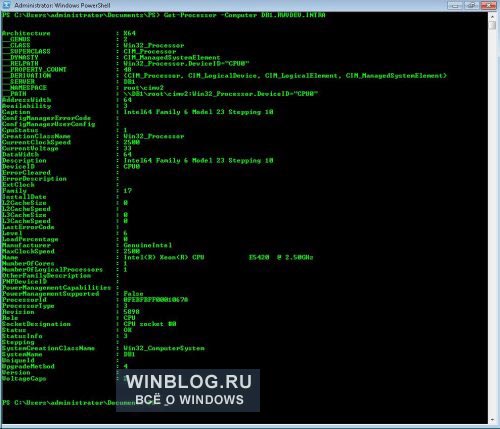
Task: Select the __SERVER property label
Action: [x=18, y=82]
